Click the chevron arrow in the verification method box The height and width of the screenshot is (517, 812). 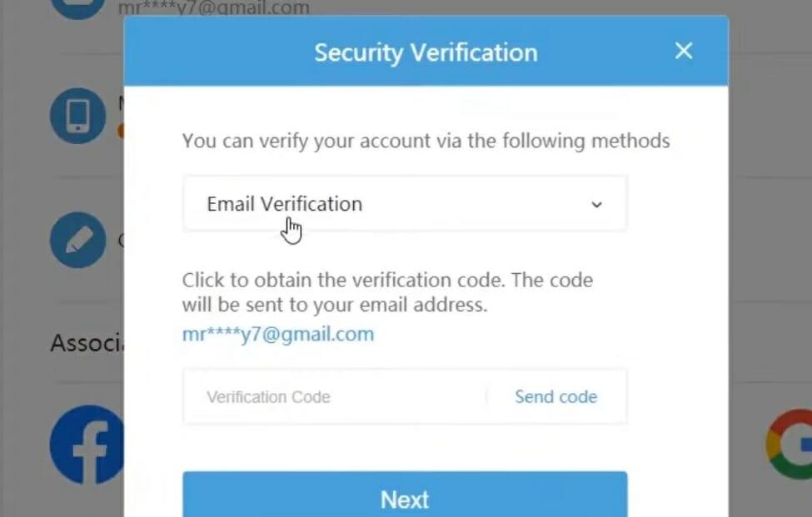pyautogui.click(x=596, y=205)
